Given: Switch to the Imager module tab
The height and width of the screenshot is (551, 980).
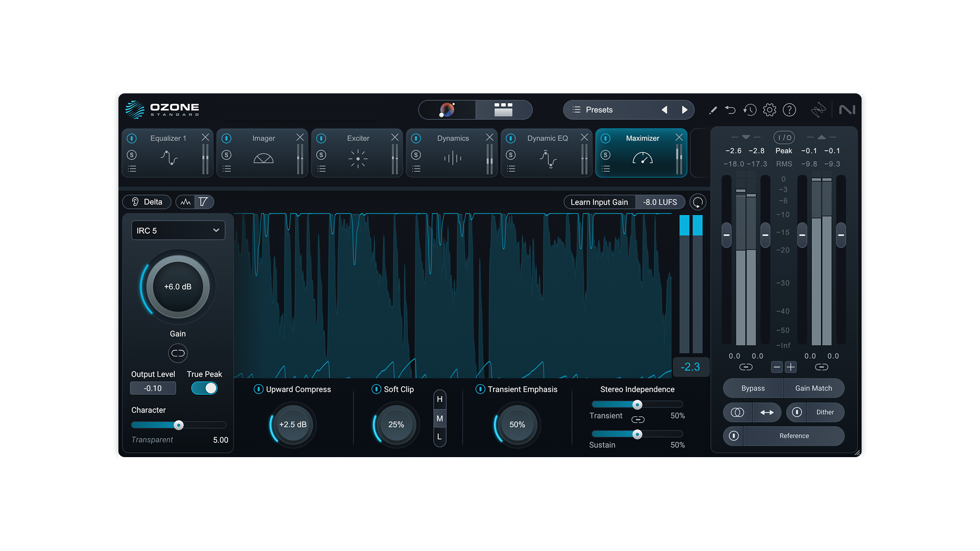Looking at the screenshot, I should 263,138.
